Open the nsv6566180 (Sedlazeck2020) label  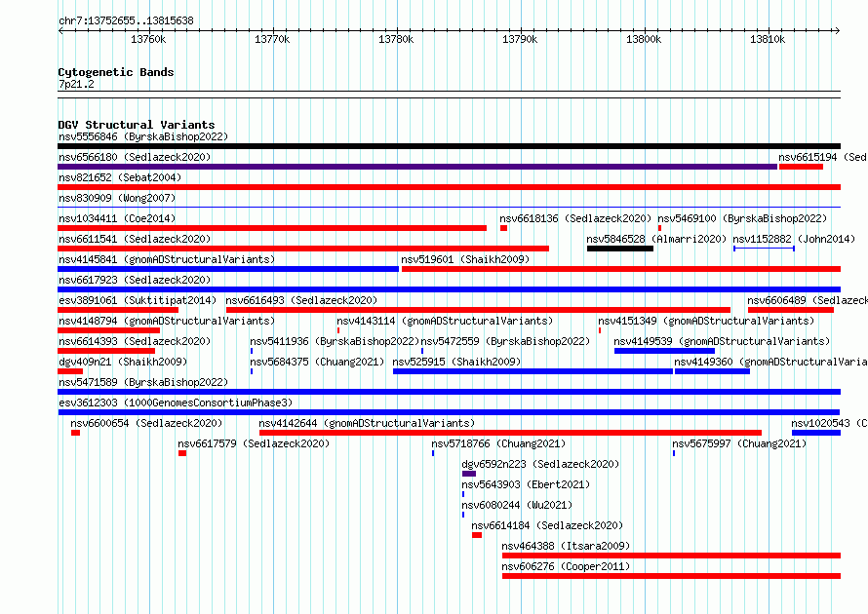(135, 157)
